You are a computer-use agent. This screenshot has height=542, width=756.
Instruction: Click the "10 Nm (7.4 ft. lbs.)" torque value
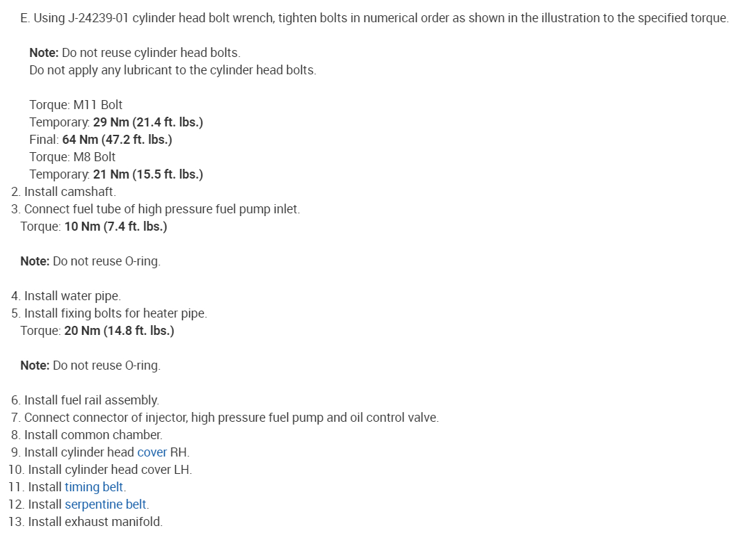pyautogui.click(x=115, y=227)
